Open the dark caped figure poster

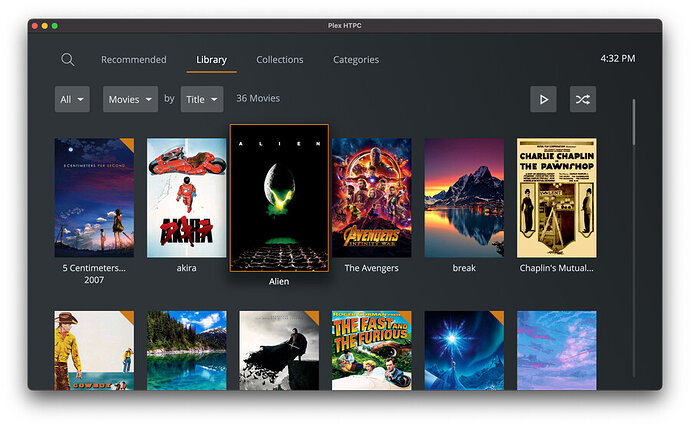[x=279, y=350]
